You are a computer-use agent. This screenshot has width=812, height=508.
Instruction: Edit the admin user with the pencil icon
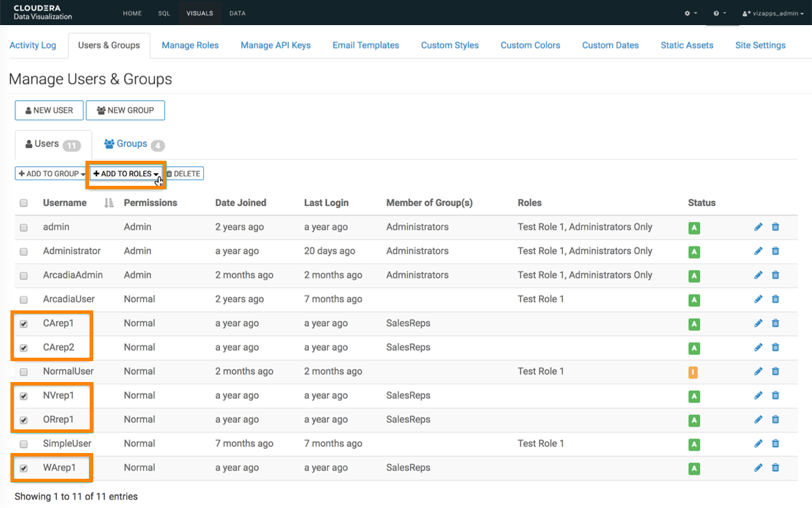point(758,227)
